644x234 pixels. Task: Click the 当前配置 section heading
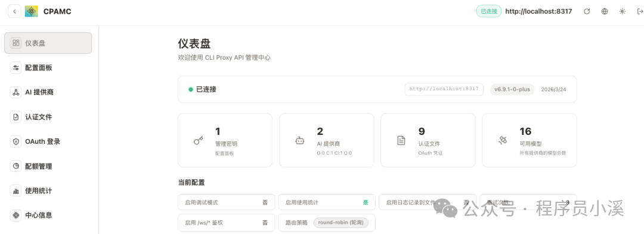click(x=191, y=182)
